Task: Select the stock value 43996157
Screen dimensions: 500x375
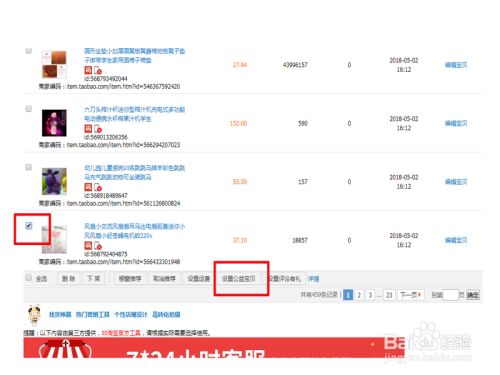Action: click(x=295, y=65)
